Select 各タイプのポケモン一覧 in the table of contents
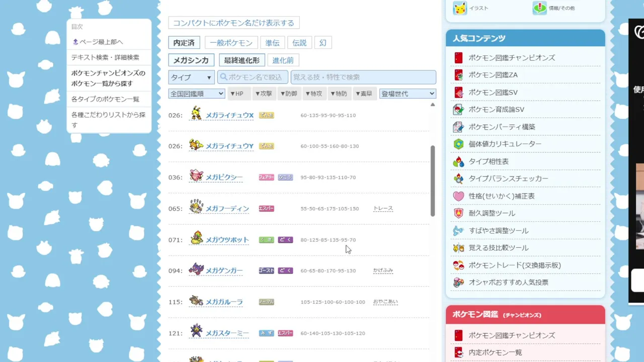This screenshot has height=362, width=644. pos(105,99)
